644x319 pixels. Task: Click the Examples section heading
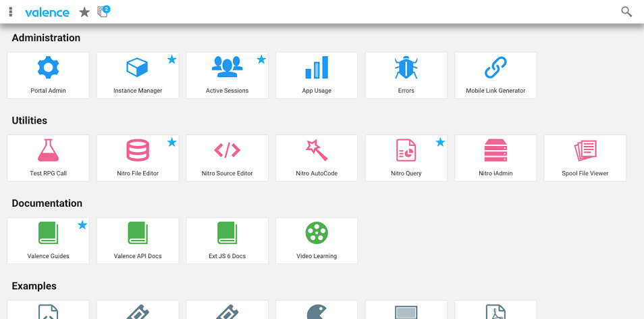point(34,286)
